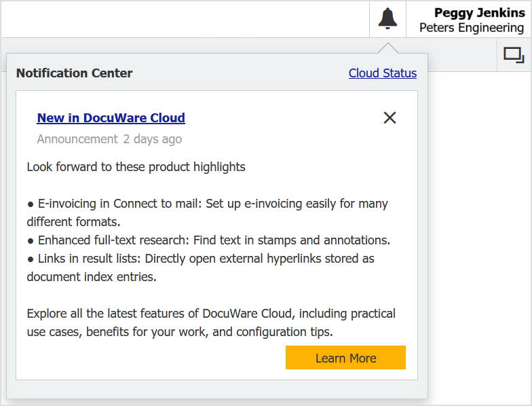This screenshot has width=532, height=406.
Task: Click the overlapping windows icon below the user name
Action: pyautogui.click(x=514, y=55)
